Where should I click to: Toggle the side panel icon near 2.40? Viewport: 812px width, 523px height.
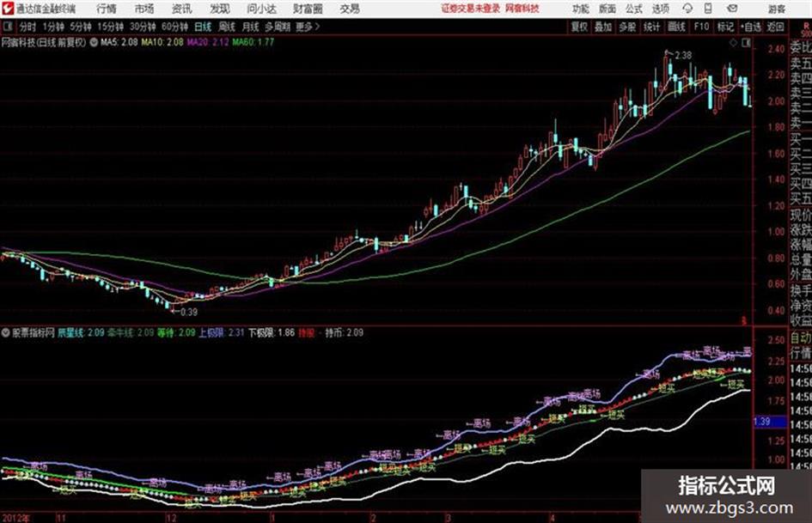[746, 43]
